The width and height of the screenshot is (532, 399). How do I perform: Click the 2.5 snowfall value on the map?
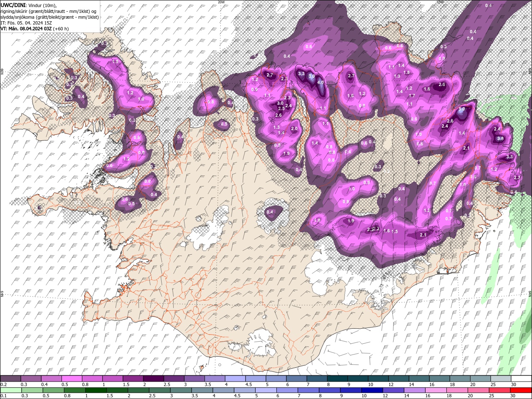281,108
